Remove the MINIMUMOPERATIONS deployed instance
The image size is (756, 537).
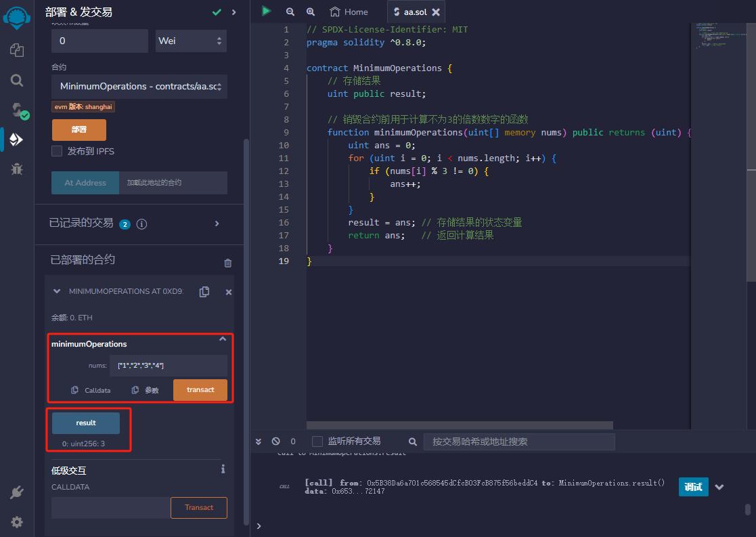point(229,292)
